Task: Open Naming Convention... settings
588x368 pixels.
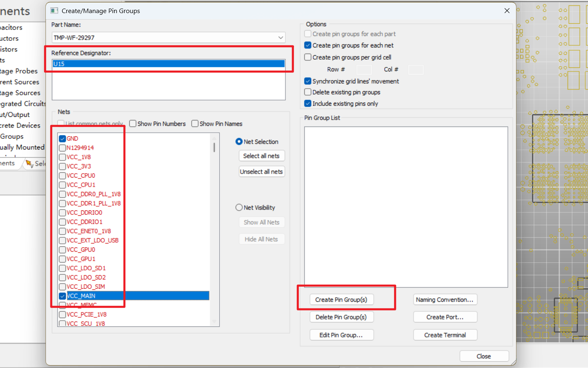Action: pos(445,300)
